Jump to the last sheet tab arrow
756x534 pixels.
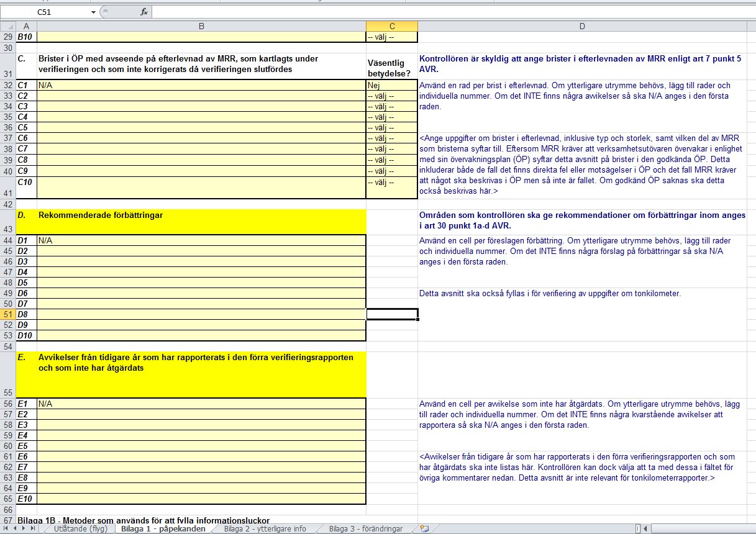[33, 529]
